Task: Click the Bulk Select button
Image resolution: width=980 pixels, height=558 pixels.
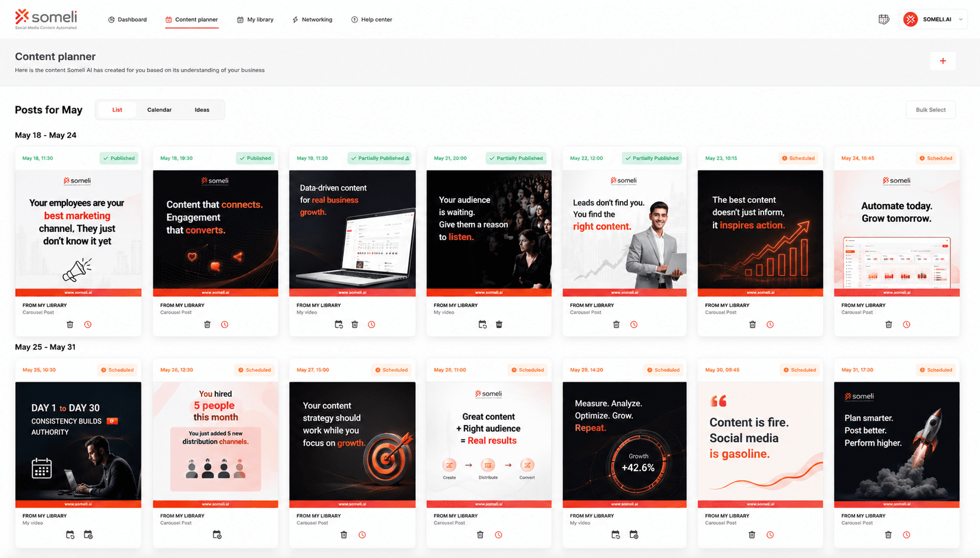Action: 930,110
